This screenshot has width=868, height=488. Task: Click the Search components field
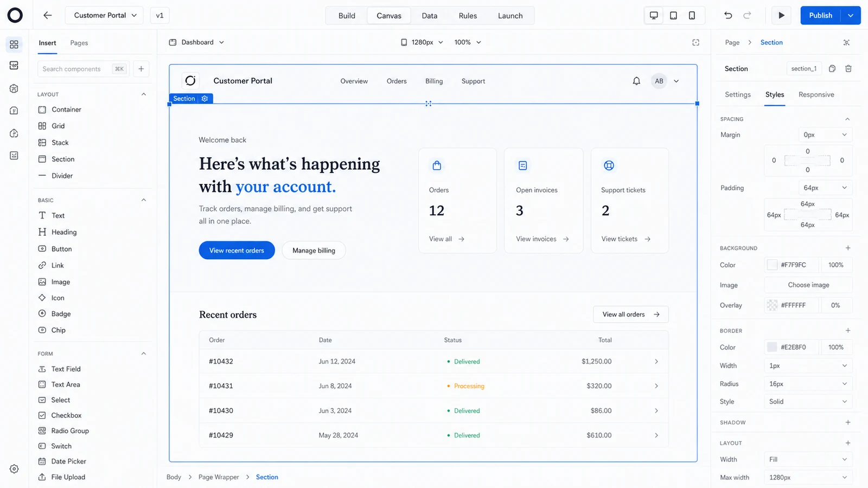pyautogui.click(x=83, y=69)
